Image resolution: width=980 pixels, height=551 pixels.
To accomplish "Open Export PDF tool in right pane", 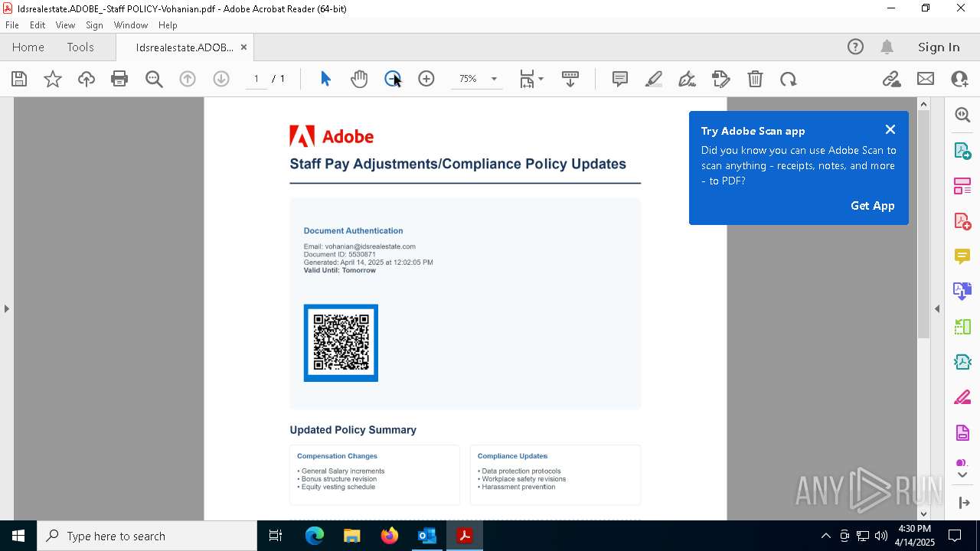I will click(x=962, y=151).
